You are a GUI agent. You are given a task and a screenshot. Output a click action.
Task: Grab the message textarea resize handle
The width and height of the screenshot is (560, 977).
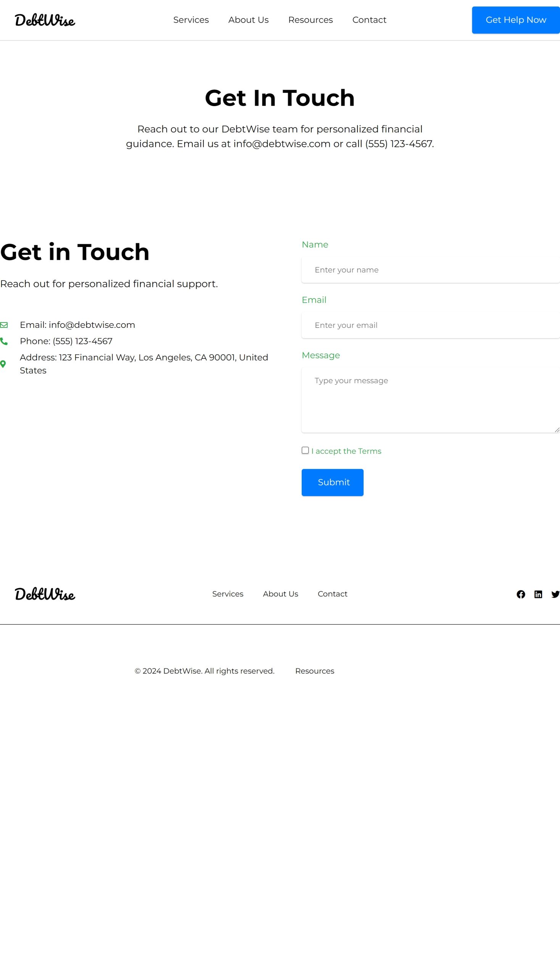click(x=557, y=430)
